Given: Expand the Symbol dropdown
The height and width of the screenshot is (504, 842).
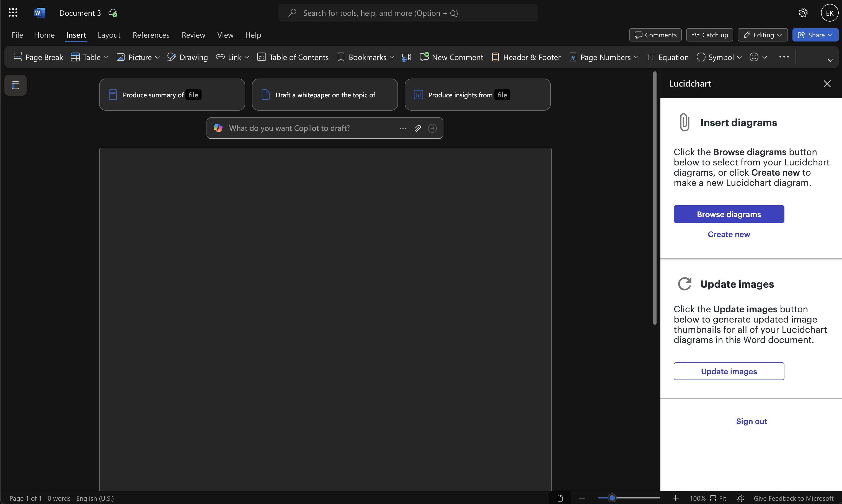Looking at the screenshot, I should pyautogui.click(x=739, y=57).
